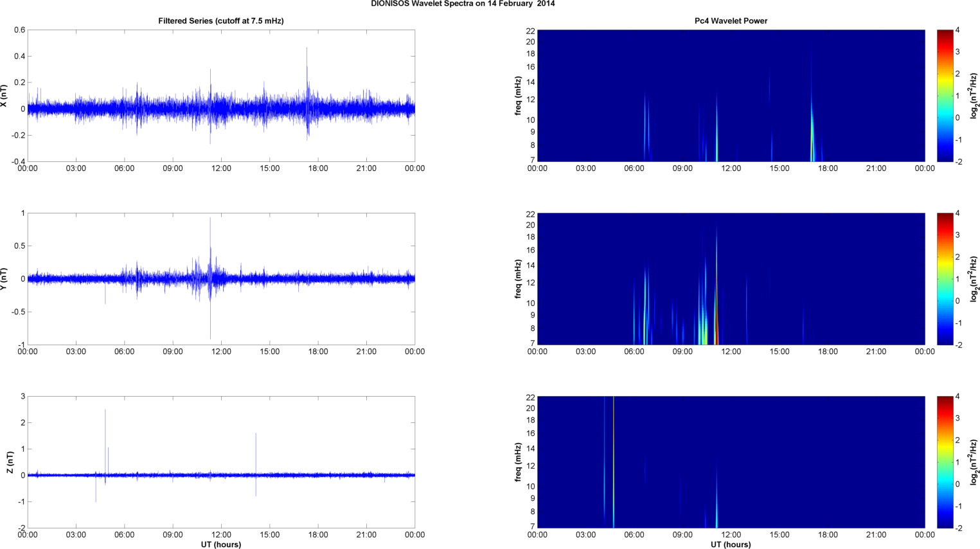Click the yellow vertical line in Z wavelet panel
The width and height of the screenshot is (980, 549).
coord(614,462)
